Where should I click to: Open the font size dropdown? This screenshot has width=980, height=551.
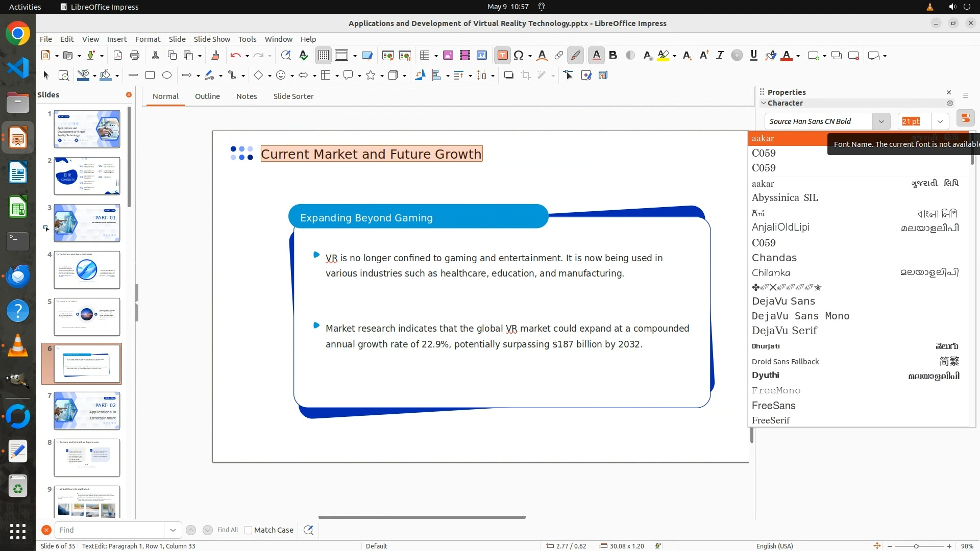tap(940, 121)
